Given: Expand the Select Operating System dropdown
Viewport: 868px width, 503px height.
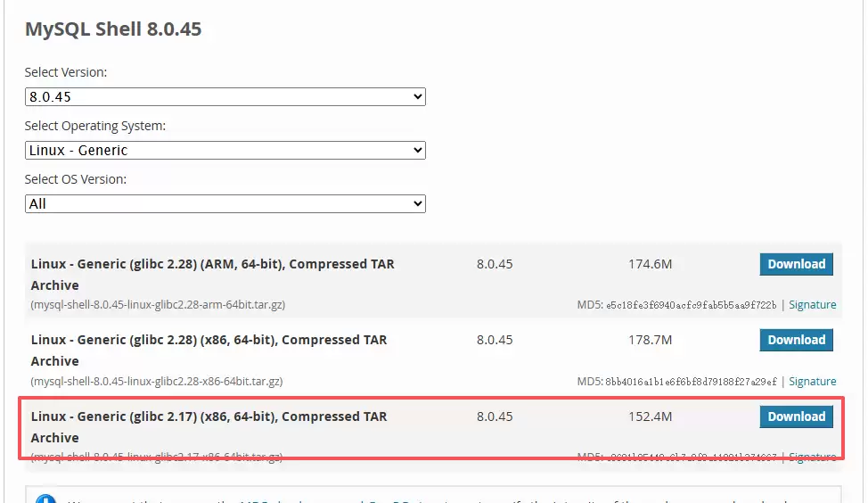Looking at the screenshot, I should point(225,150).
